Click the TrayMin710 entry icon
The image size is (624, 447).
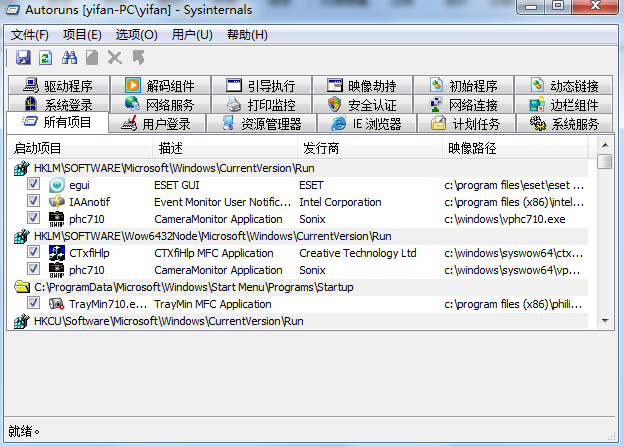[57, 304]
